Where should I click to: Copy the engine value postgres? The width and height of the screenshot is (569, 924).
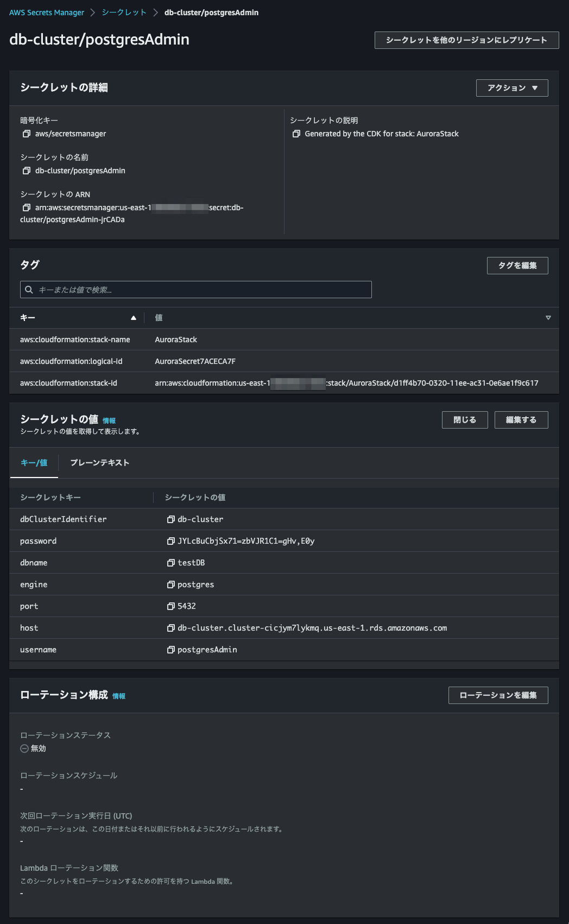click(170, 584)
